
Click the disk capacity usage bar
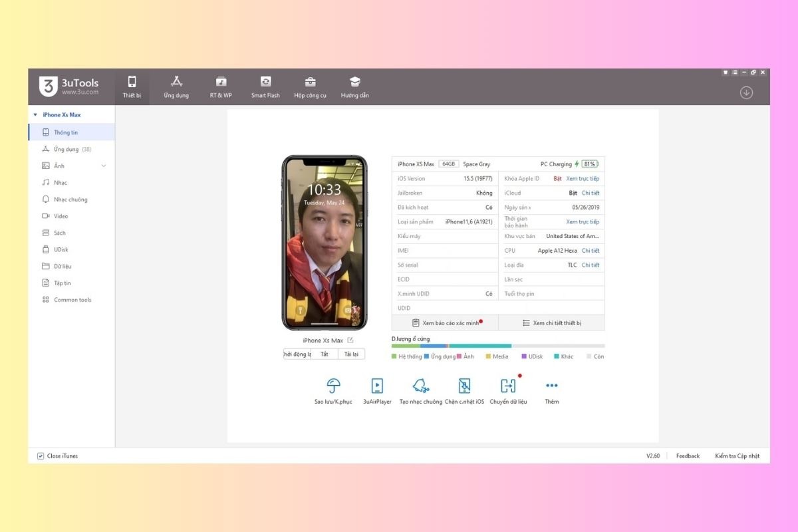[x=498, y=346]
